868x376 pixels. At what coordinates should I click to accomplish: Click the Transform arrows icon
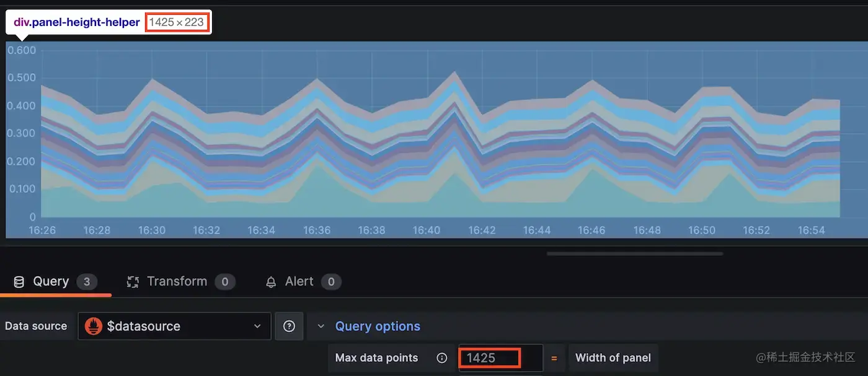pos(131,281)
